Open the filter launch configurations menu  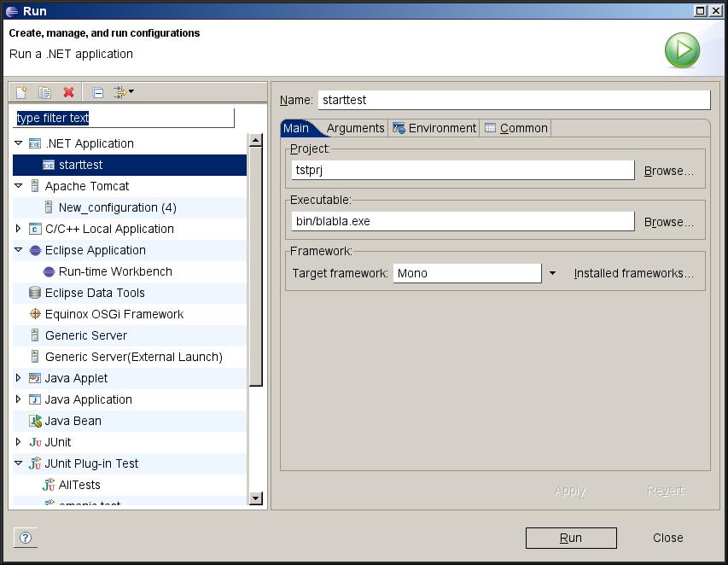(x=124, y=92)
